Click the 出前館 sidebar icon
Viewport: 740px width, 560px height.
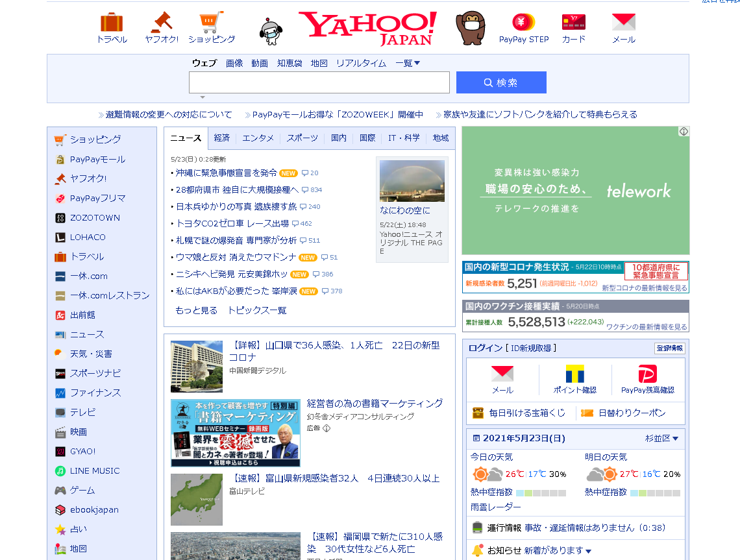pyautogui.click(x=60, y=315)
